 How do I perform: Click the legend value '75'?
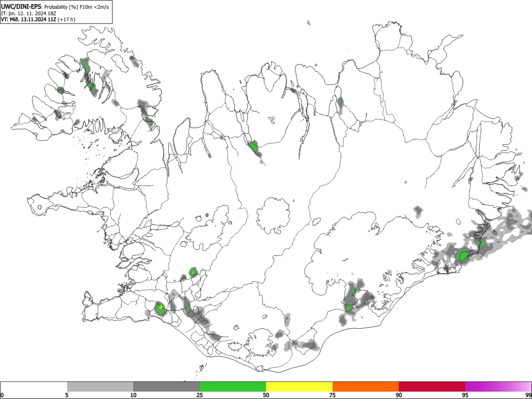point(333,395)
